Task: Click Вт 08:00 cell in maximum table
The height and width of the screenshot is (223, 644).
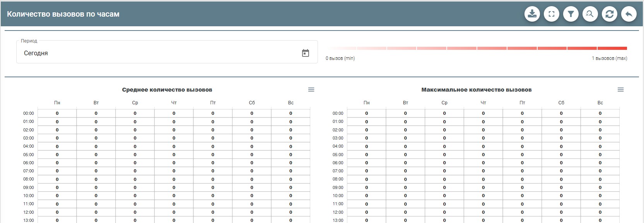Action: [x=405, y=179]
